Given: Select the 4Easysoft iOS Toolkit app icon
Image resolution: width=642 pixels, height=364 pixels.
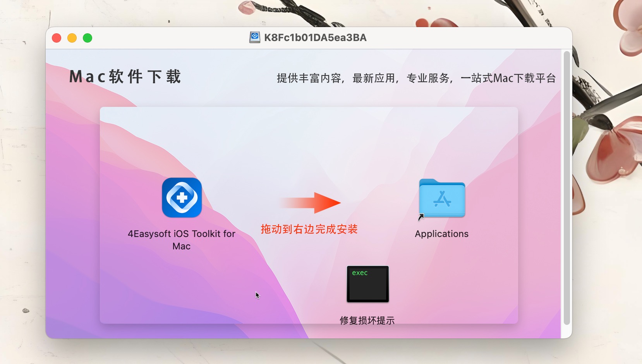Looking at the screenshot, I should pos(182,197).
